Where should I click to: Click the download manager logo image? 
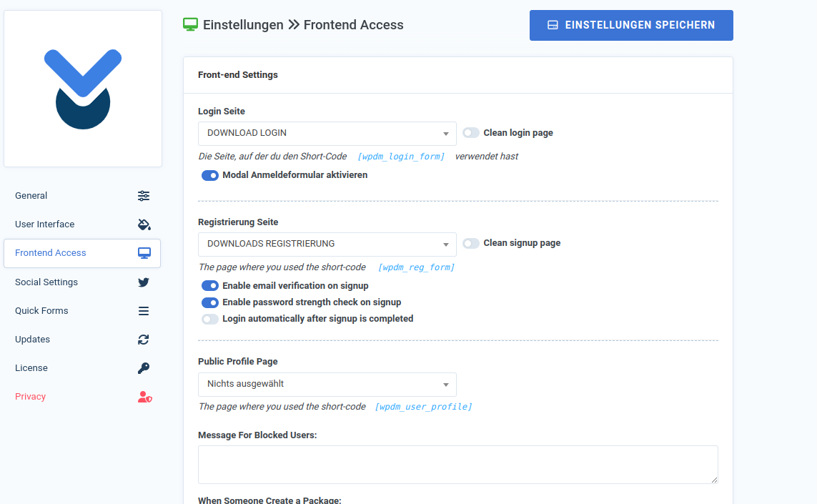tap(83, 89)
